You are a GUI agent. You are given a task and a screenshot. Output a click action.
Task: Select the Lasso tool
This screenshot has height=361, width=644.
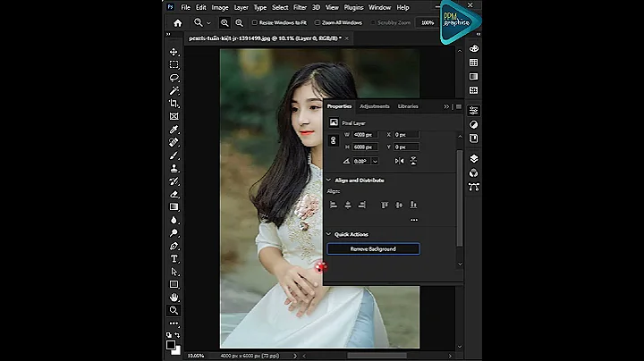coord(174,78)
